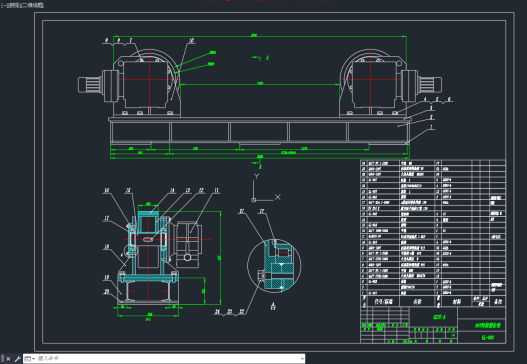Open the [-] viewport controls menu

click(3, 5)
